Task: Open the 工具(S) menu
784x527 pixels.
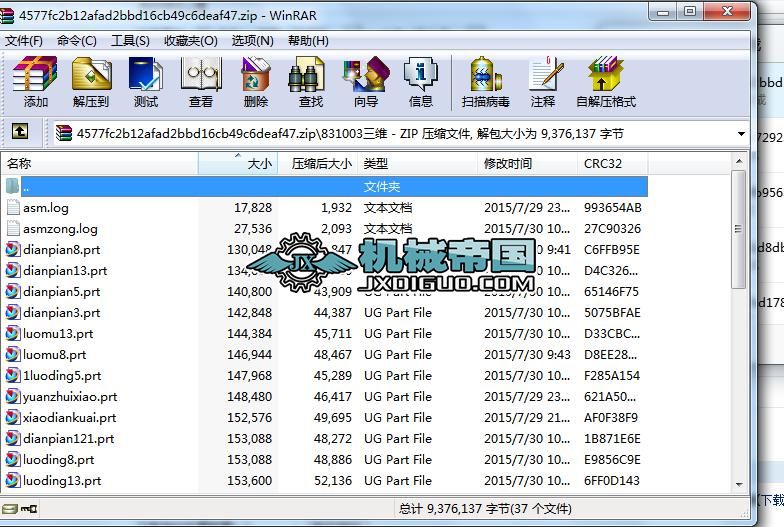Action: [130, 40]
